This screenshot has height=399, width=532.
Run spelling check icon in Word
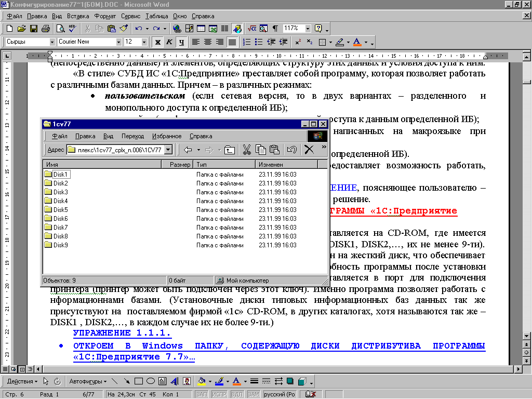coord(72,29)
